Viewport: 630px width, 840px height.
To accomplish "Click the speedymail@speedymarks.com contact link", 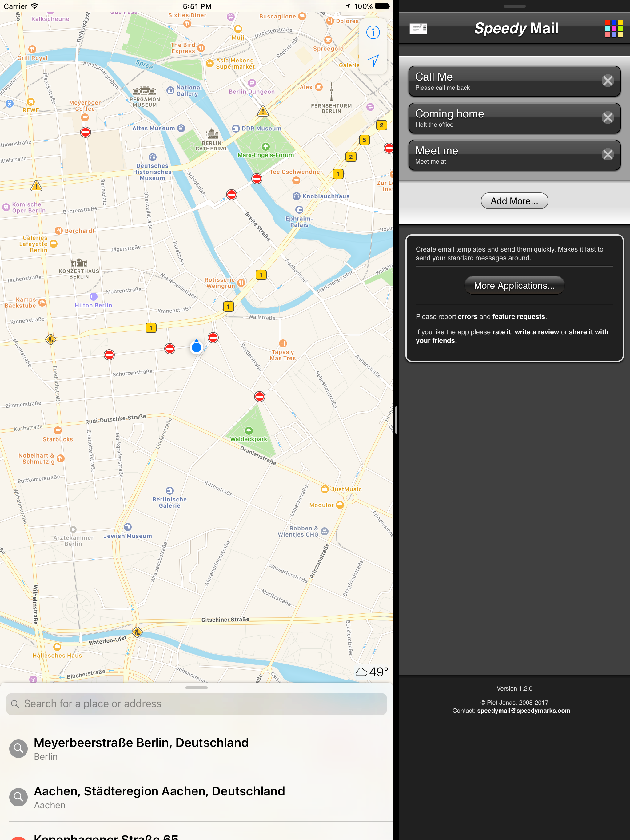I will point(524,711).
